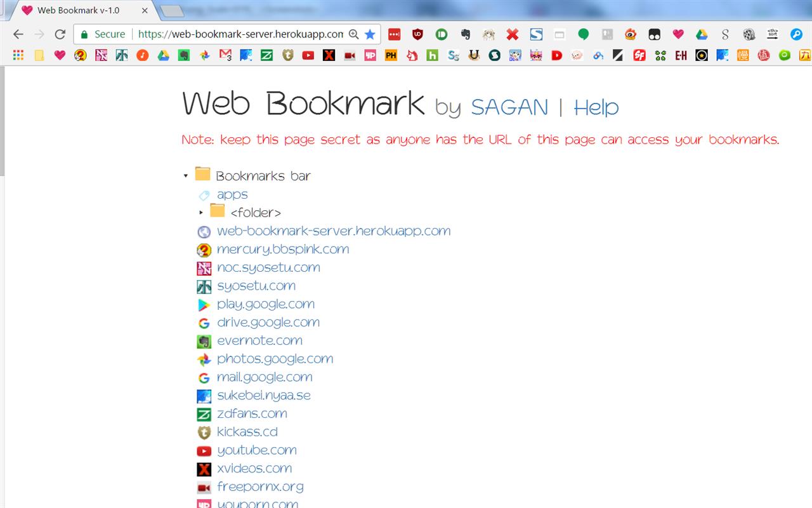The image size is (812, 508).
Task: Open the YouTube bookmark in bookmarks bar
Action: [x=308, y=55]
